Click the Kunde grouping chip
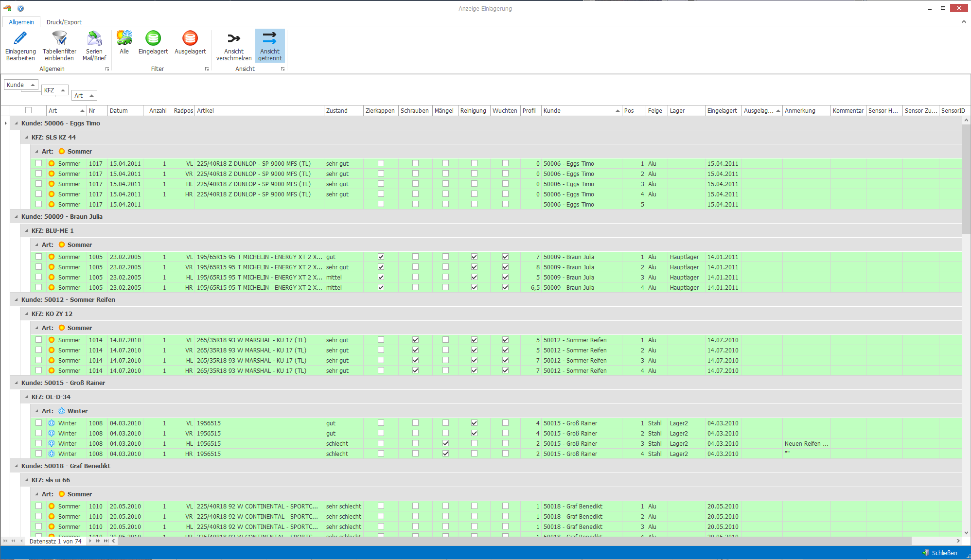Screen dimensions: 971x560 [x=21, y=85]
